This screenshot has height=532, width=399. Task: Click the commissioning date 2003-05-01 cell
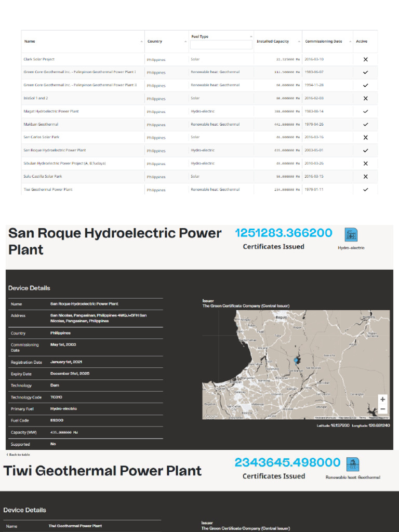[314, 150]
